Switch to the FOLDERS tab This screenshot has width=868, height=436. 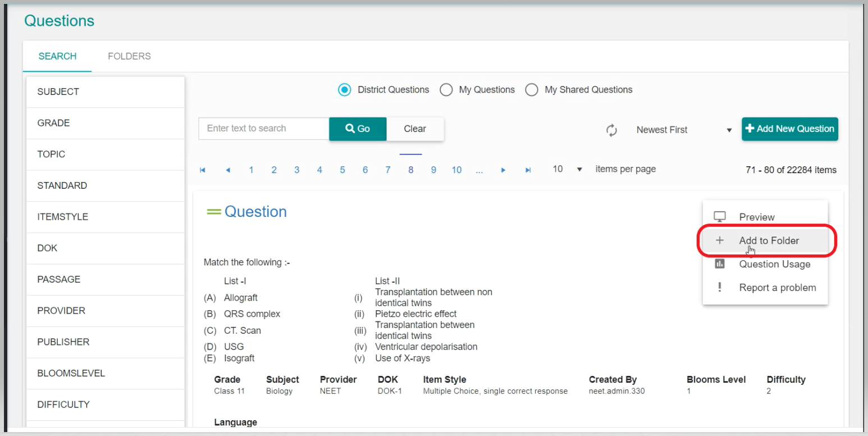(x=129, y=56)
